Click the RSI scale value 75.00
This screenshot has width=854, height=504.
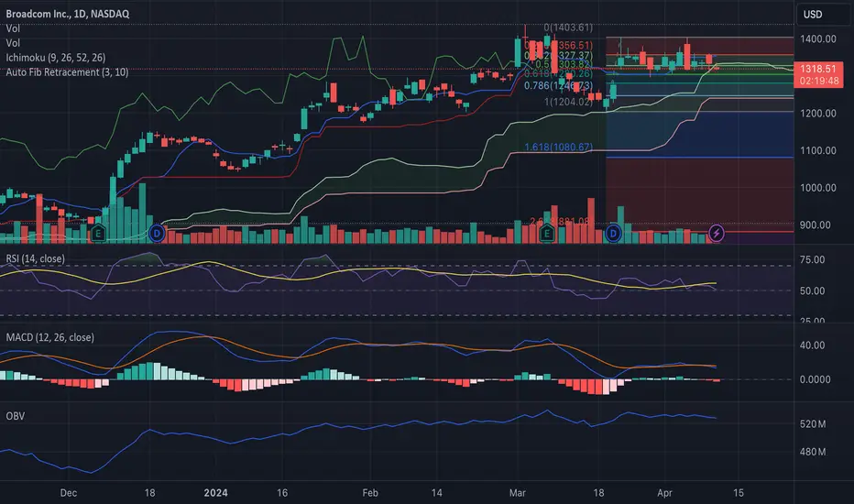[812, 260]
